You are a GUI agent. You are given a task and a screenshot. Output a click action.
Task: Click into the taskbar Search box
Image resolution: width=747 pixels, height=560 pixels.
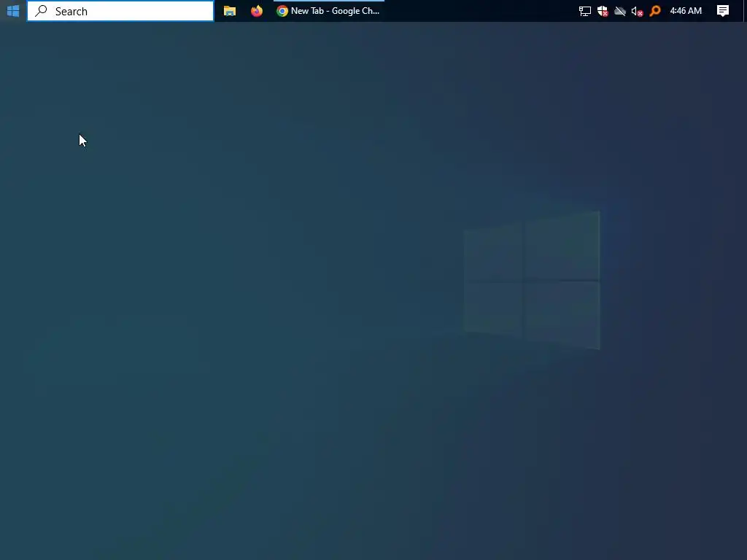coord(120,11)
